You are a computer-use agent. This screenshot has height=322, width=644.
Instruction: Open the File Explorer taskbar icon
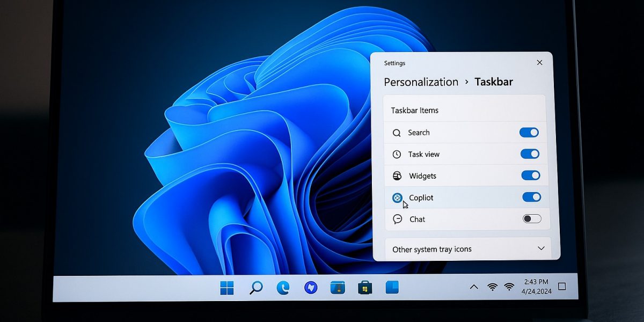338,288
